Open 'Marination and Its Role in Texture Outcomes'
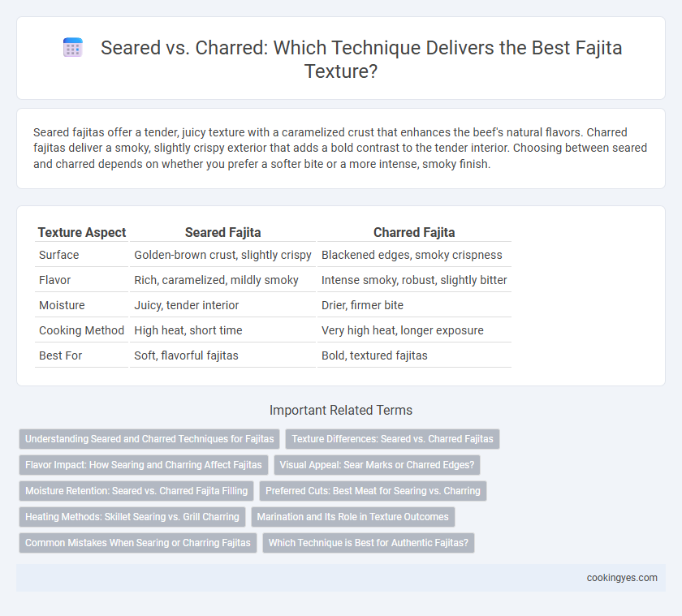The width and height of the screenshot is (682, 616). 352,517
